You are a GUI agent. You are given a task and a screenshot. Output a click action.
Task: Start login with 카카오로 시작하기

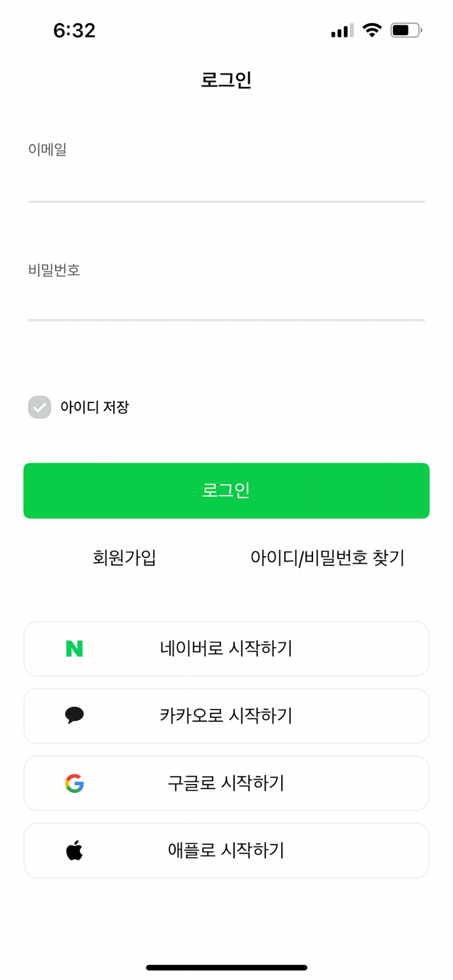pos(226,715)
